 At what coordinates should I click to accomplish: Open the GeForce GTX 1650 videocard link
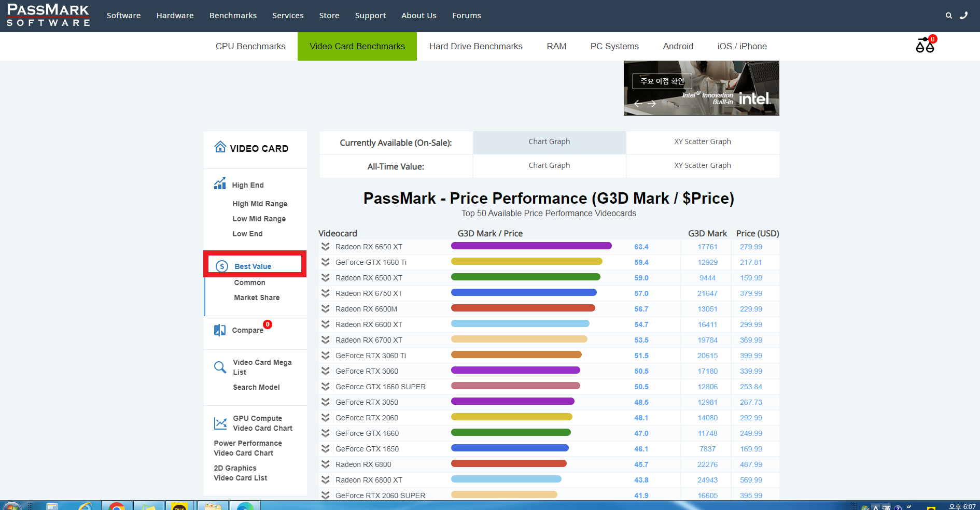367,449
